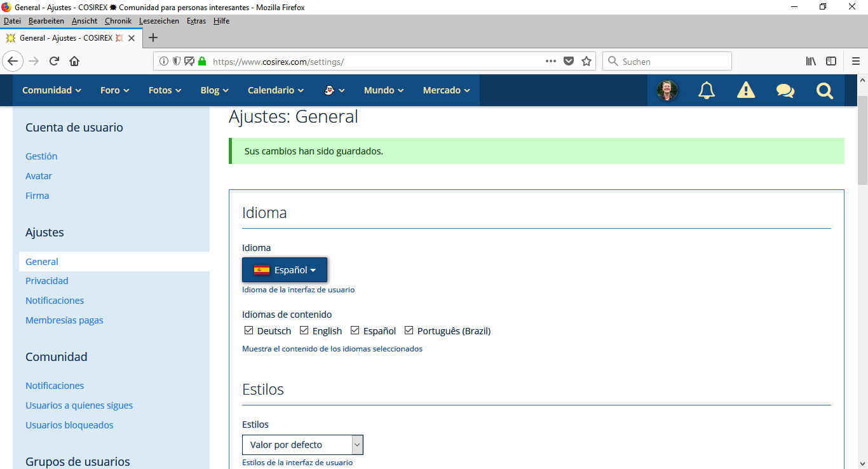This screenshot has width=868, height=469.
Task: Bookmark this page with the star icon
Action: [x=587, y=62]
